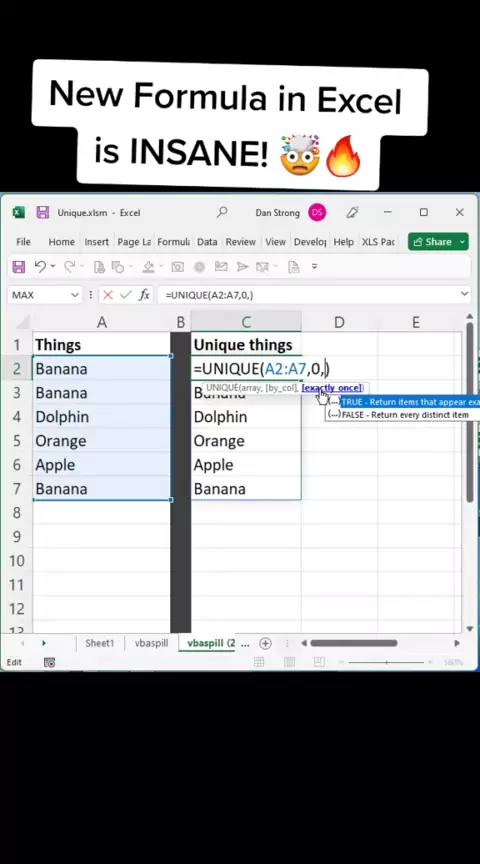Switch to Normal view in status bar

click(259, 662)
